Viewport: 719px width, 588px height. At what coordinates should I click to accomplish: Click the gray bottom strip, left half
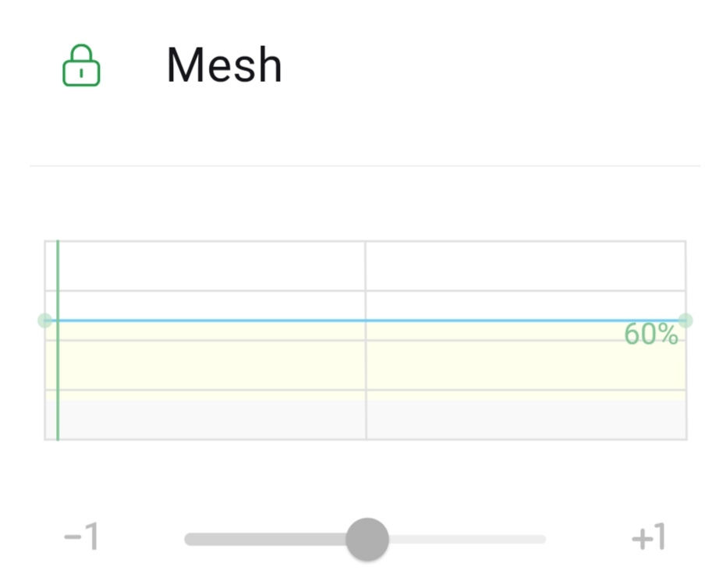(211, 420)
